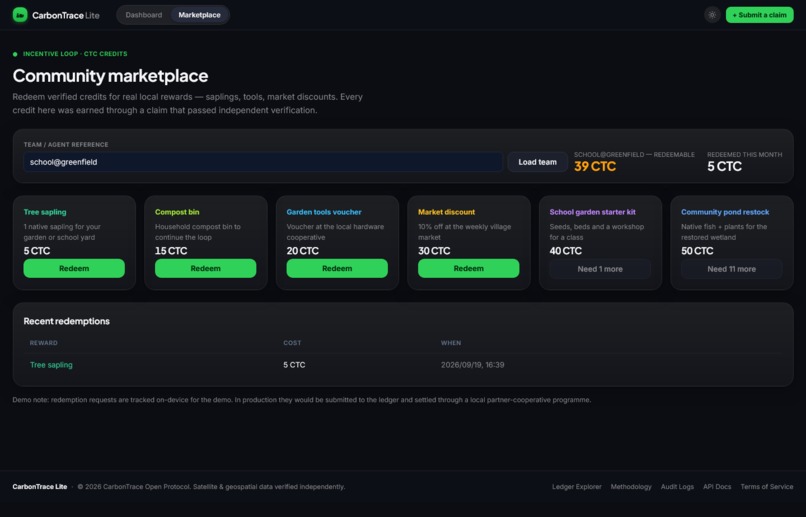Image resolution: width=806 pixels, height=517 pixels.
Task: Open the Methodology footer link
Action: 631,487
